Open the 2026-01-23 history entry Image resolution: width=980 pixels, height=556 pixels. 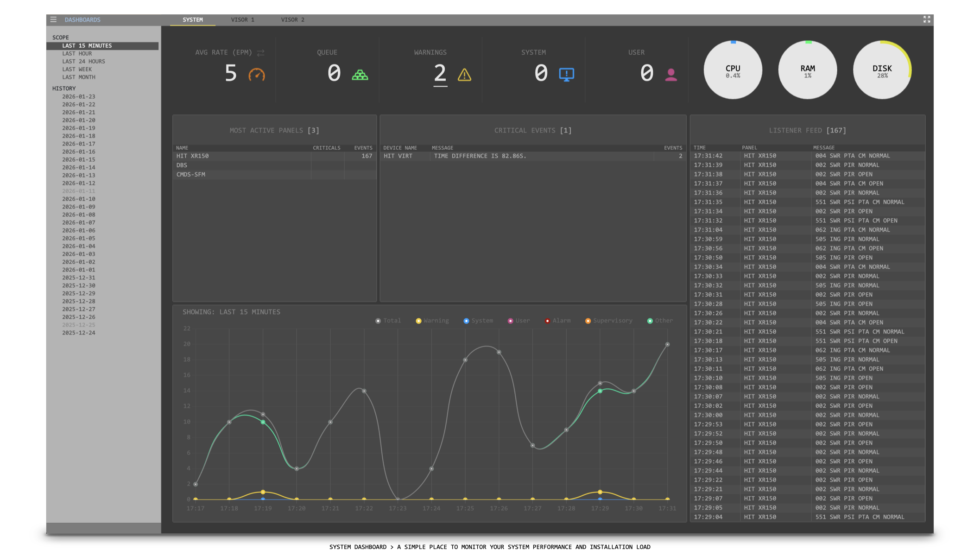coord(79,96)
